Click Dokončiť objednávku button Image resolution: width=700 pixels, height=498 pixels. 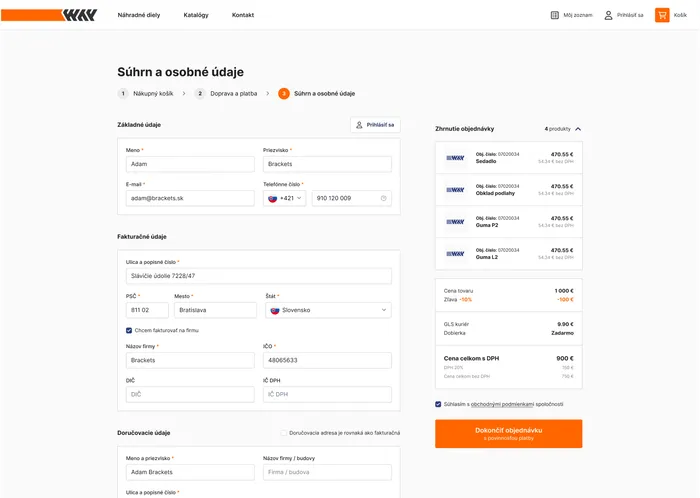(x=508, y=433)
